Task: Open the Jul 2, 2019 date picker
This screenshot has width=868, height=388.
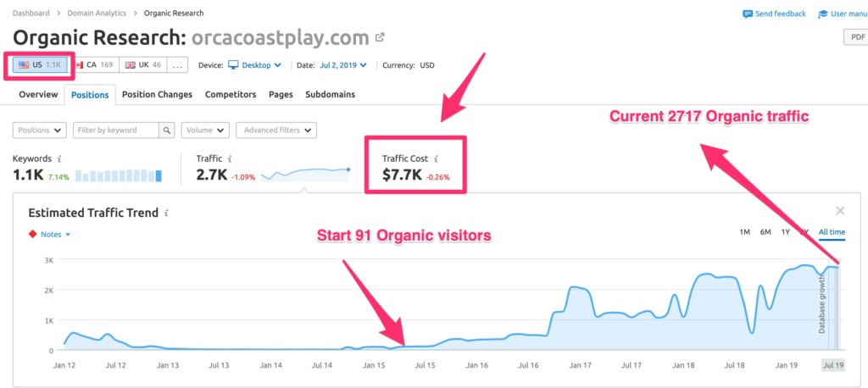Action: 343,65
